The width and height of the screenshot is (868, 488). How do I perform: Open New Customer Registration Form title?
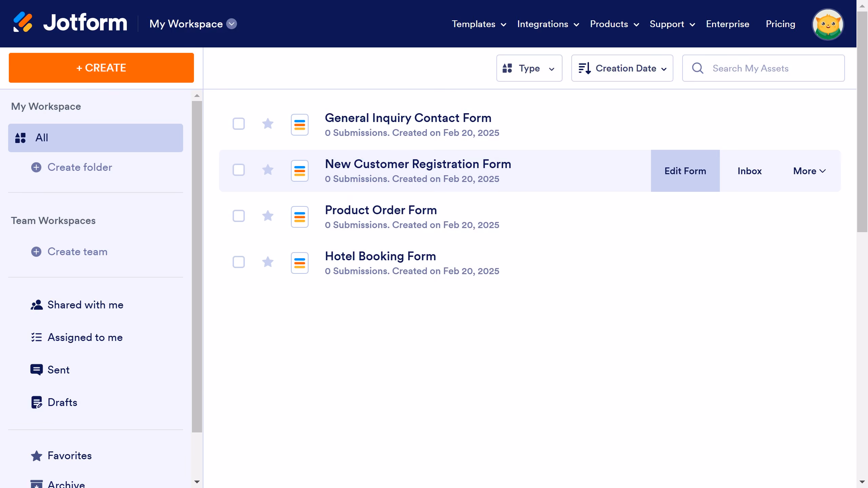point(418,164)
